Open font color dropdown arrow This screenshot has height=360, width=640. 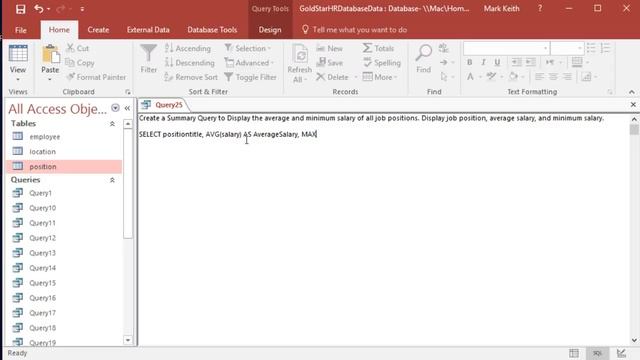click(480, 77)
